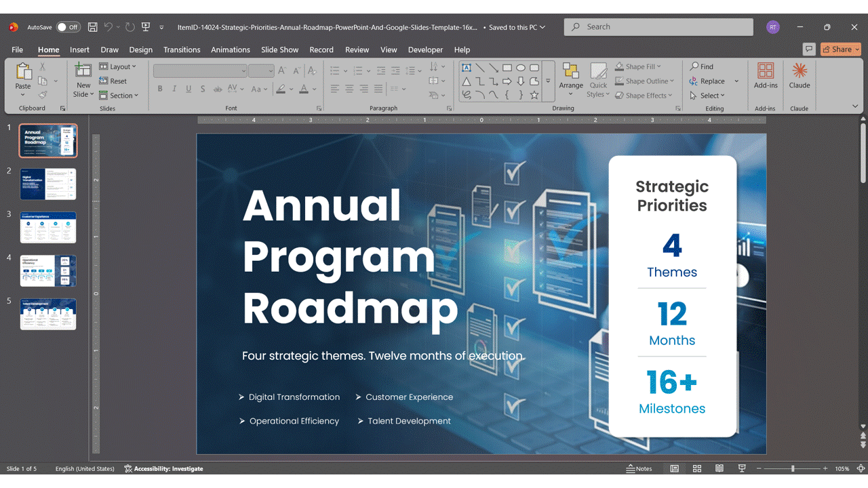Open the font name combo box
This screenshot has height=488, width=868.
(x=200, y=70)
